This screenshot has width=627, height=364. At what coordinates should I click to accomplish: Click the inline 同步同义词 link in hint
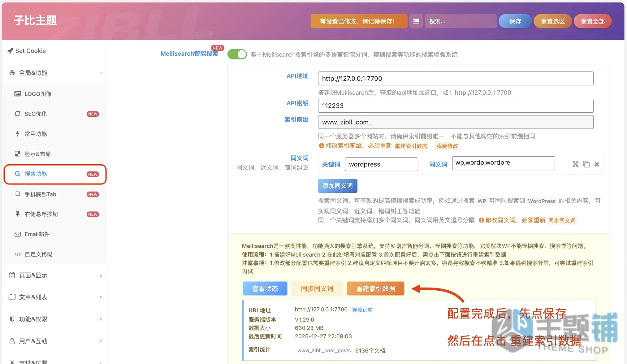click(562, 220)
